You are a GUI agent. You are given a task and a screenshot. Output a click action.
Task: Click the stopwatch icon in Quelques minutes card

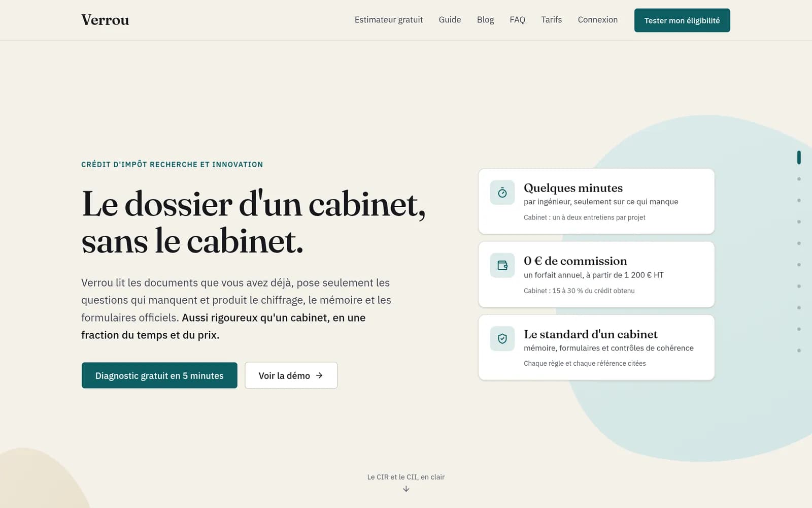click(x=502, y=193)
